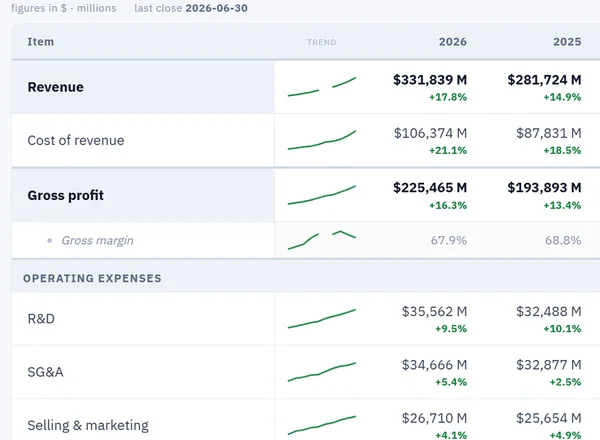The height and width of the screenshot is (440, 600).
Task: Click the +14.9% revenue growth figure
Action: (562, 97)
